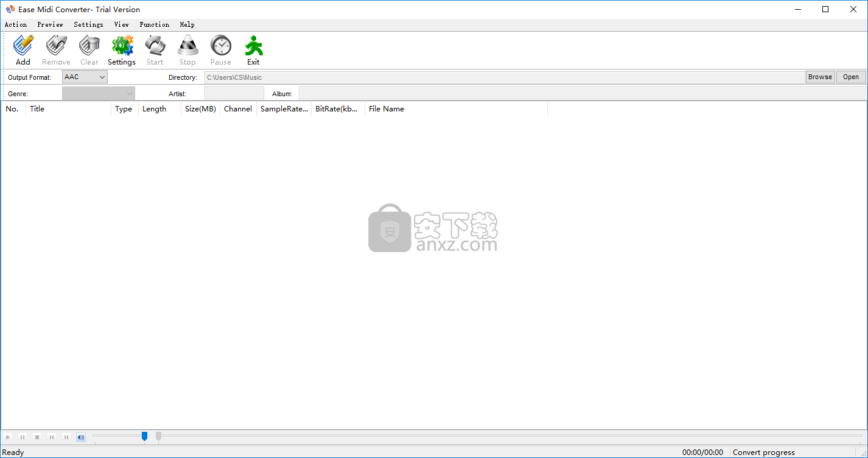This screenshot has height=458, width=868.
Task: Click the Remove toolbar icon
Action: coord(56,50)
